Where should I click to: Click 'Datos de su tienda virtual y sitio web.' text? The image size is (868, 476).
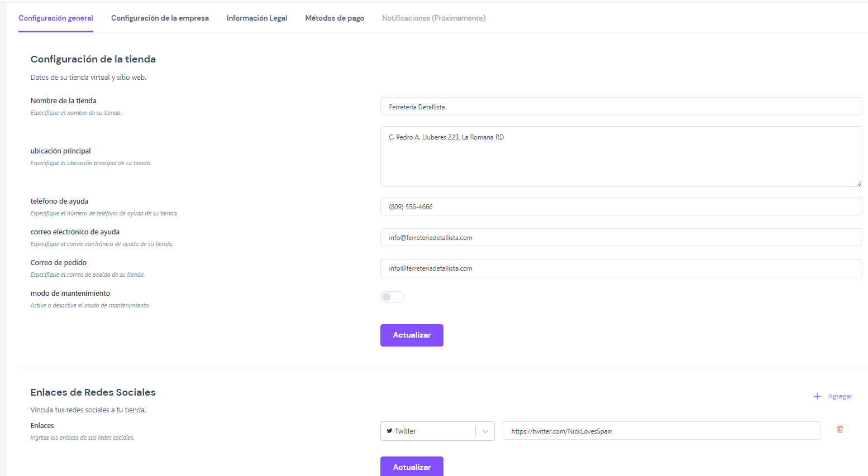(x=88, y=78)
